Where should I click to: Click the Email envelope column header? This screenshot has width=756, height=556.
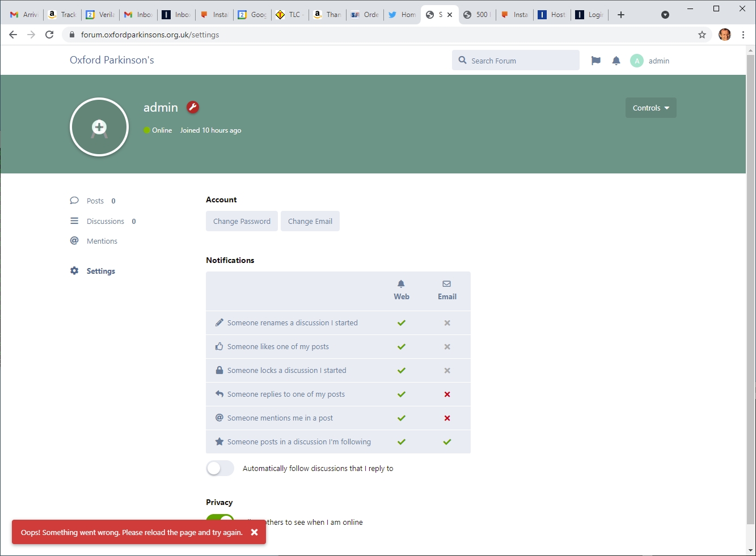tap(447, 290)
